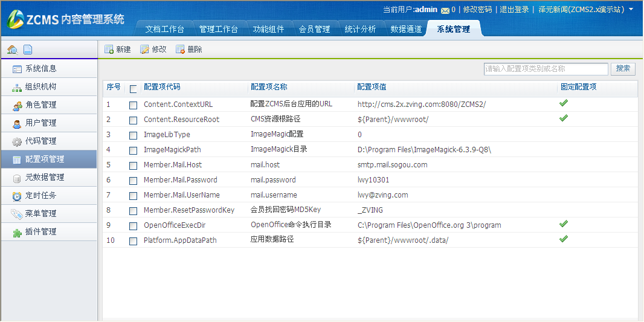Open 插件管理 in the sidebar

40,232
